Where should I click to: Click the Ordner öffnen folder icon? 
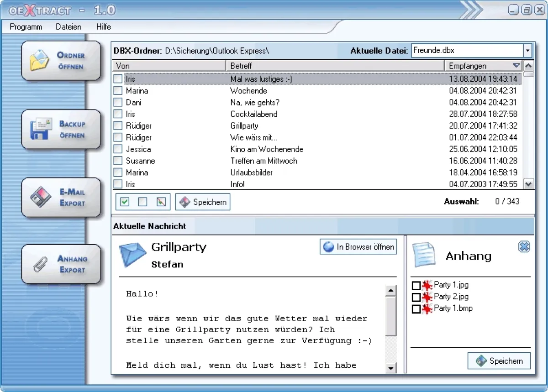pyautogui.click(x=40, y=61)
